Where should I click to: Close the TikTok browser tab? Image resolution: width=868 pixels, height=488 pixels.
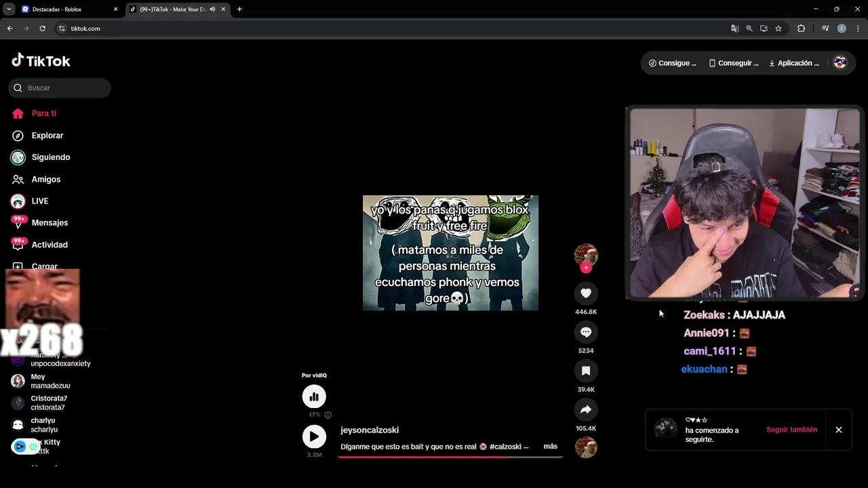[223, 9]
